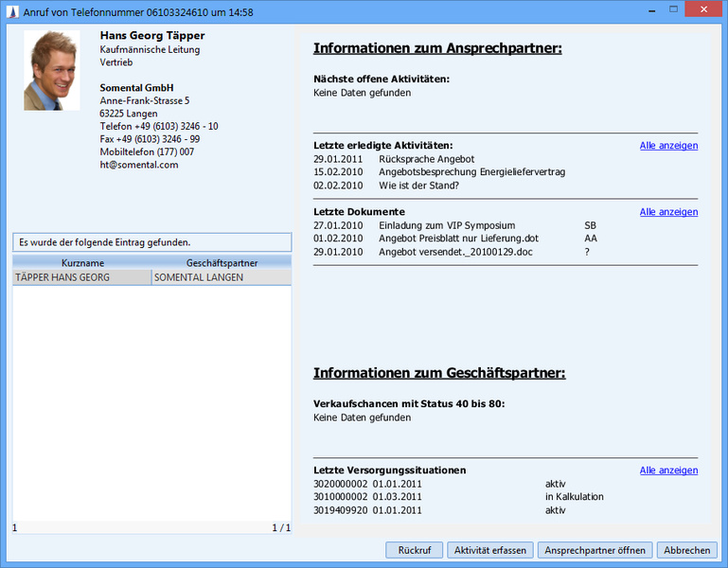Click the application icon in the title bar

(x=10, y=9)
